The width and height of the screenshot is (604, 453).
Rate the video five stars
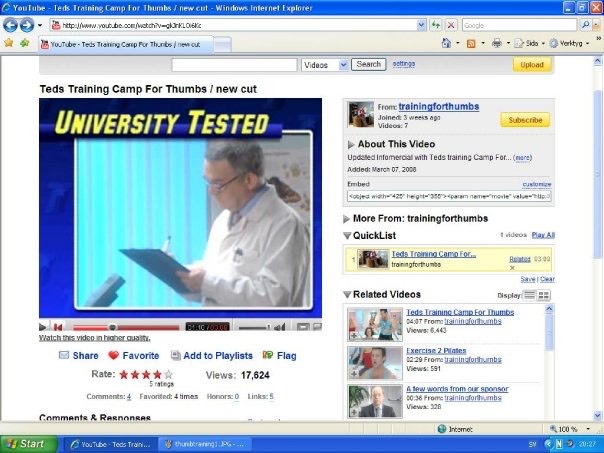tap(169, 374)
